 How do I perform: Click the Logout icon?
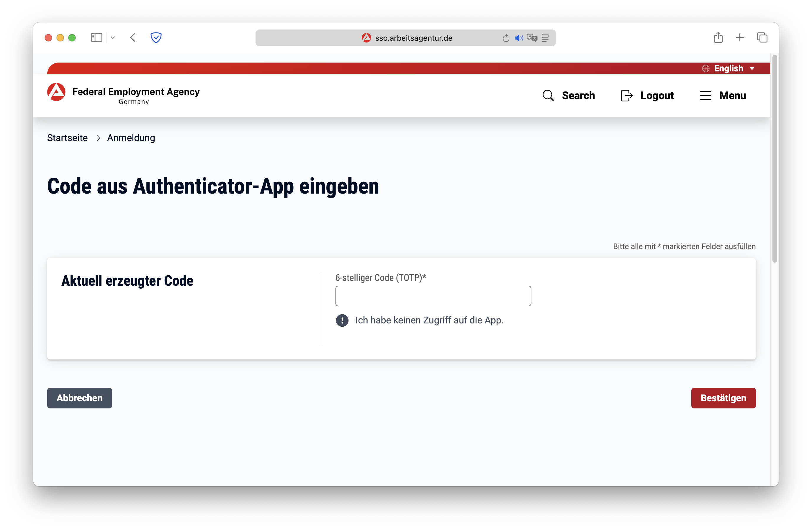pos(626,96)
